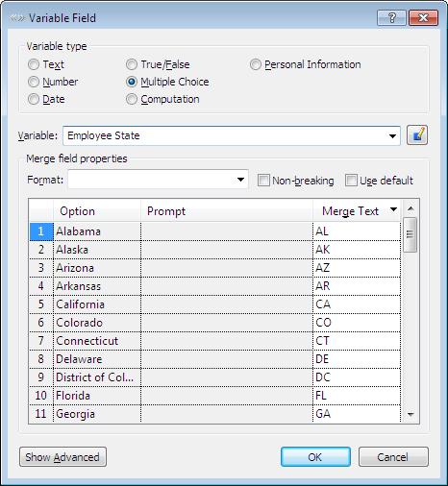Select the Alabama option cell
Image resolution: width=448 pixels, height=486 pixels.
point(97,231)
